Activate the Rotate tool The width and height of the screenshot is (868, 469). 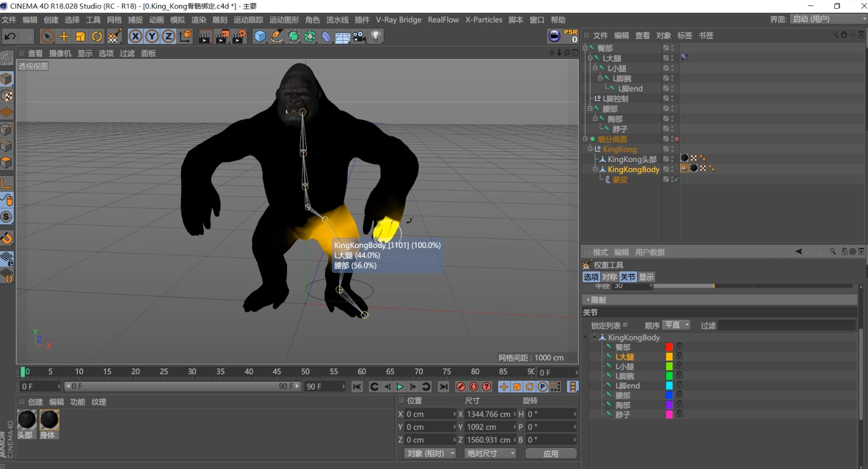point(97,36)
